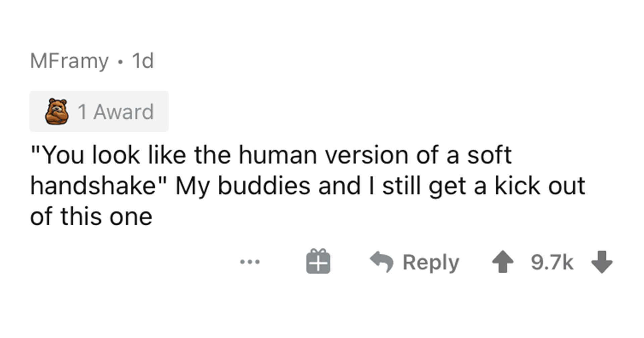Click the curved reply arrow icon
The height and width of the screenshot is (338, 644).
381,262
